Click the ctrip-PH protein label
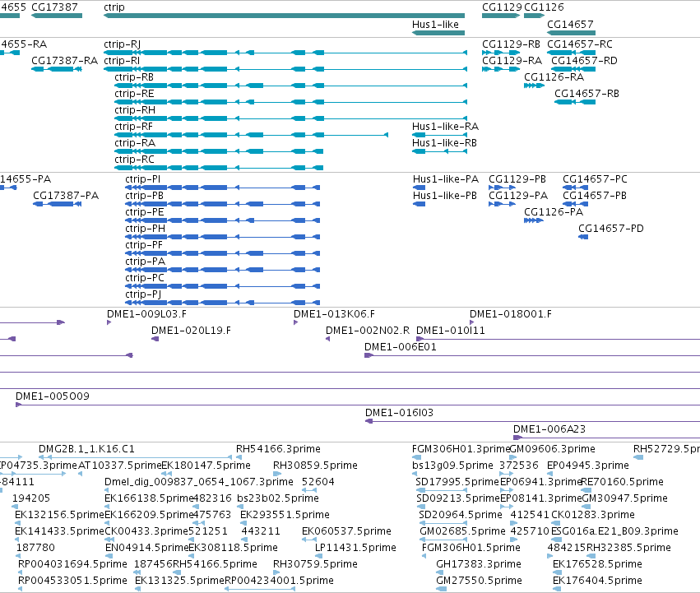The image size is (700, 593). [145, 229]
